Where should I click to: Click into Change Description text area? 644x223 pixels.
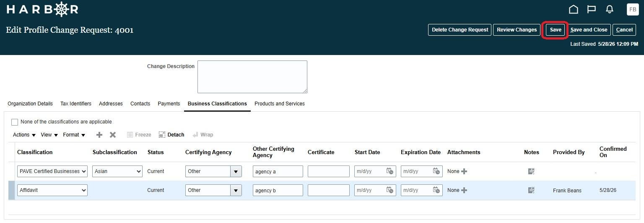pyautogui.click(x=252, y=77)
